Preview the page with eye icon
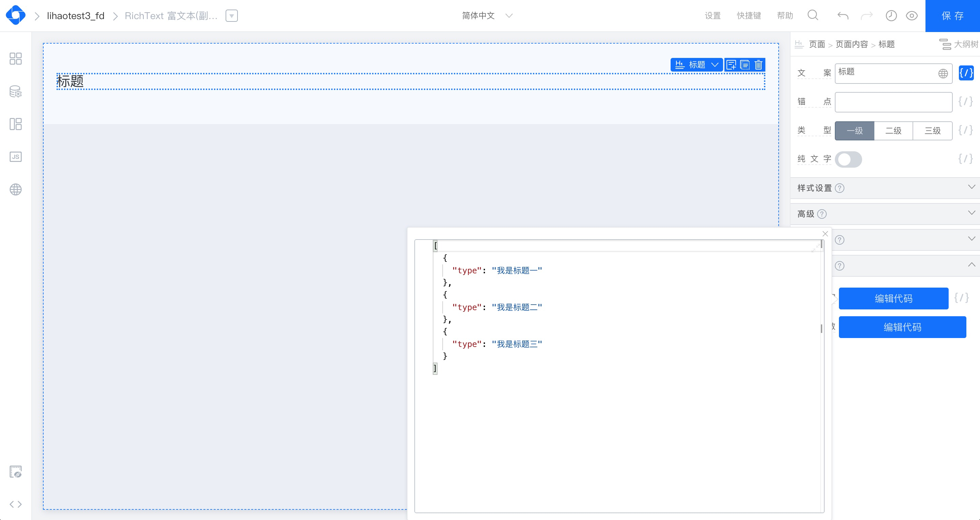 pyautogui.click(x=912, y=16)
